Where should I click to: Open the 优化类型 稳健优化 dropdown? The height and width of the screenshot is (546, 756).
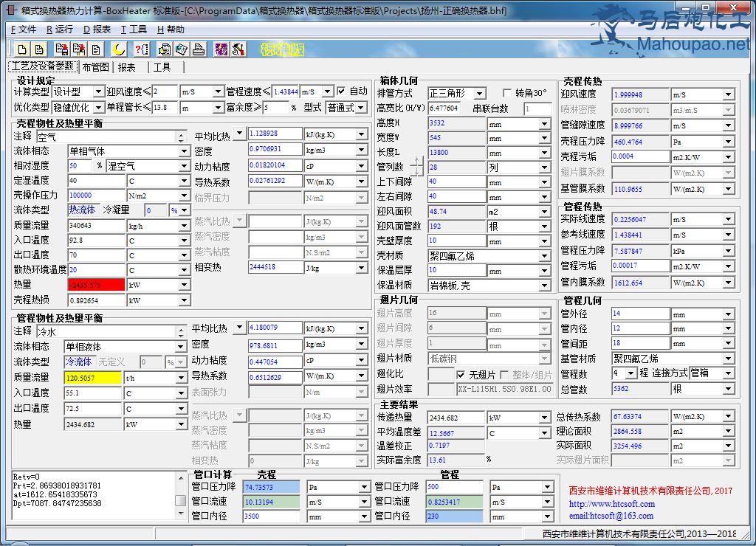[98, 107]
